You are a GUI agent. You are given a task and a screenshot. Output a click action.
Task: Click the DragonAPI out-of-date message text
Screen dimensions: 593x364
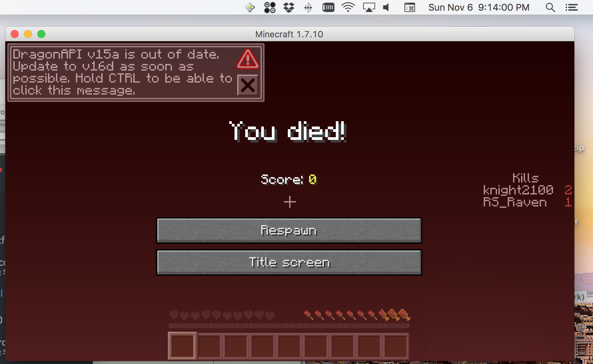(x=122, y=72)
